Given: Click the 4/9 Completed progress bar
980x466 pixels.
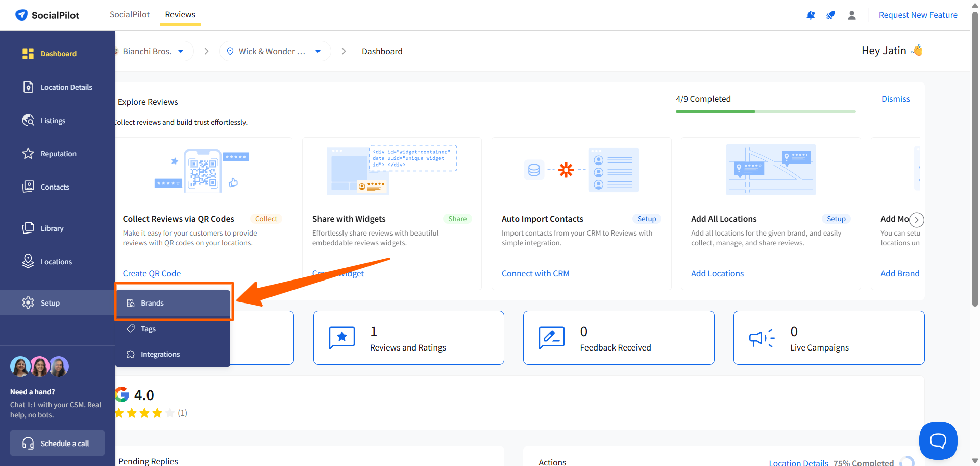Looking at the screenshot, I should pos(766,111).
